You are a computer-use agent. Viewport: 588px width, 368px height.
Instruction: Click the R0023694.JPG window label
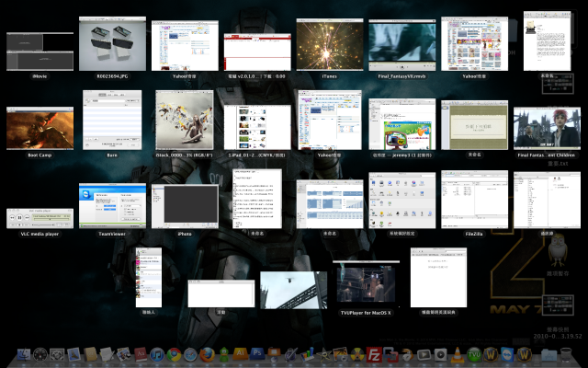(x=112, y=76)
